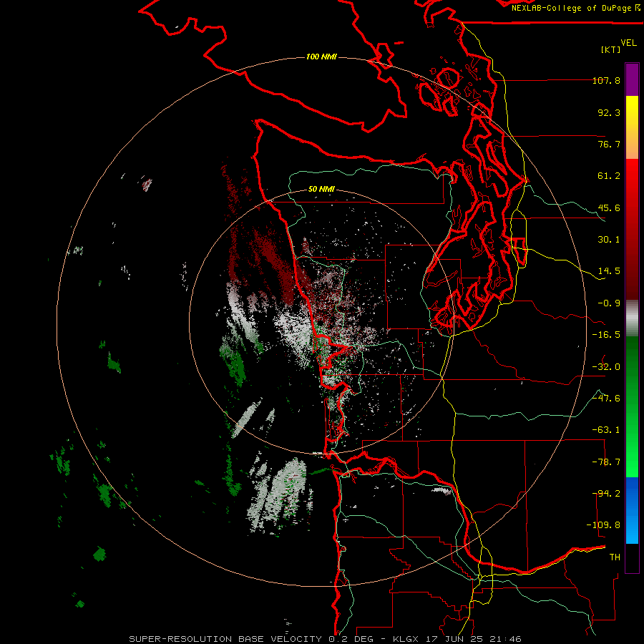Click the 107.8 velocity scale value
This screenshot has height=644, width=644.
(x=606, y=80)
